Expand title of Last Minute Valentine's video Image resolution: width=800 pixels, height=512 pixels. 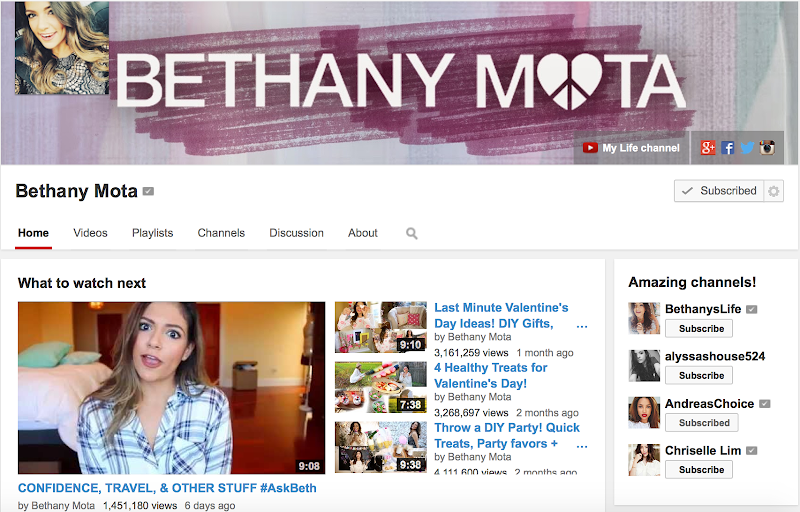click(582, 325)
